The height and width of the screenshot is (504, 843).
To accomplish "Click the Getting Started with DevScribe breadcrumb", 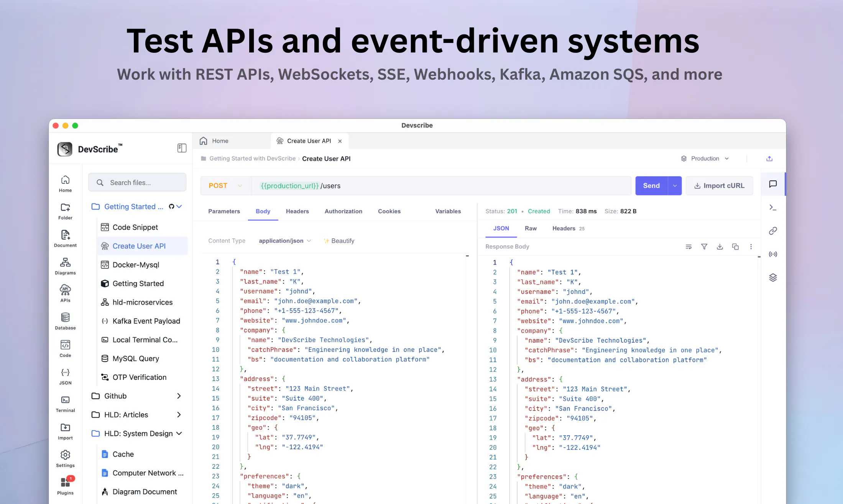I will point(252,159).
